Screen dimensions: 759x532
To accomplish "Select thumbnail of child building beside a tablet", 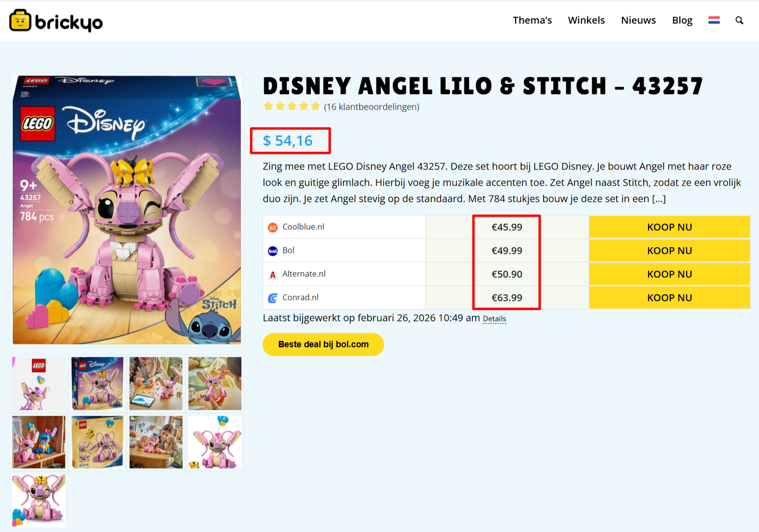I will (156, 383).
